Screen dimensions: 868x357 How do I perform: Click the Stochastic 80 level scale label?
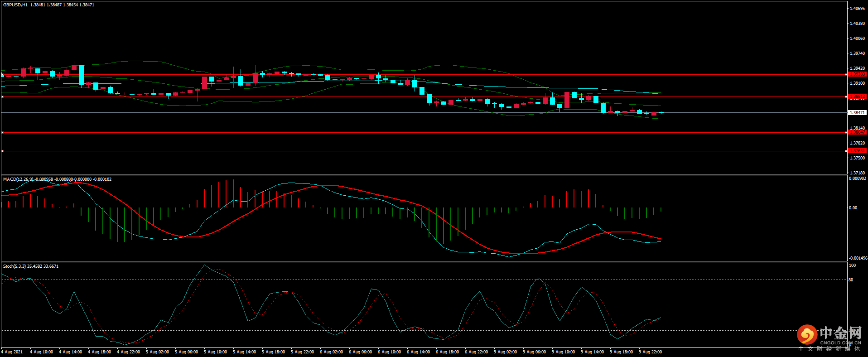[851, 280]
